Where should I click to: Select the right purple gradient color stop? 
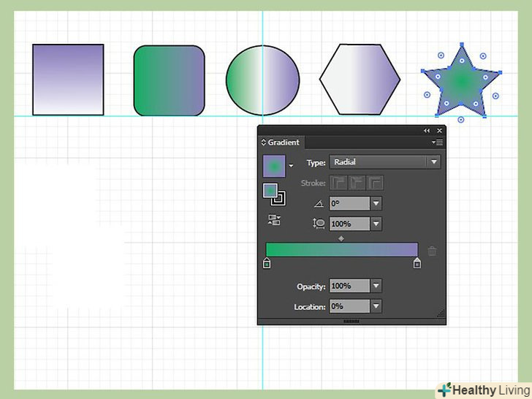coord(417,263)
